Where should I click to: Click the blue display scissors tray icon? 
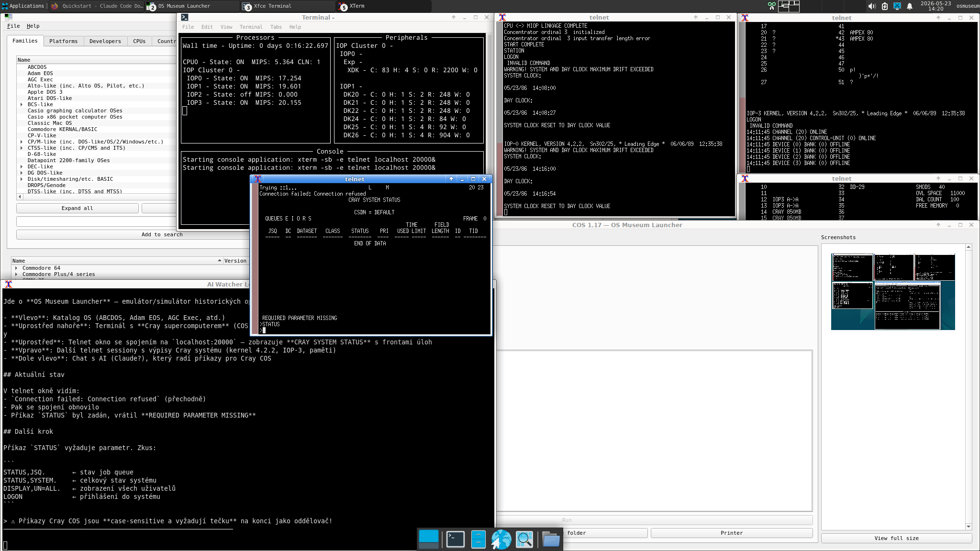897,6
